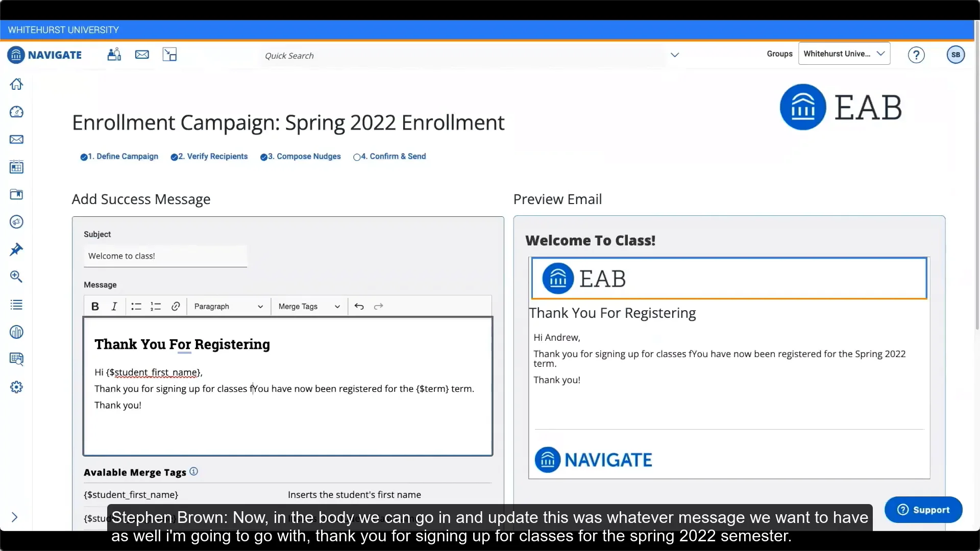Open the sidebar folder icon
980x551 pixels.
[16, 194]
